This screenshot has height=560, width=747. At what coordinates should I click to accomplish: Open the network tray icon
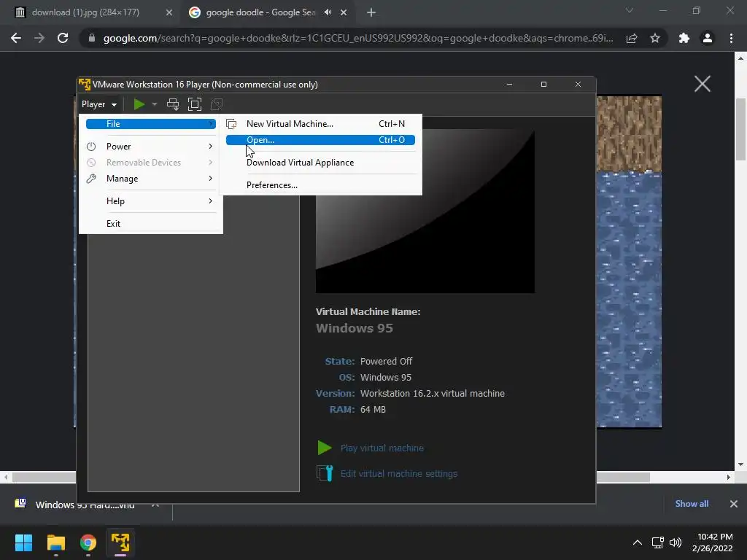(658, 542)
